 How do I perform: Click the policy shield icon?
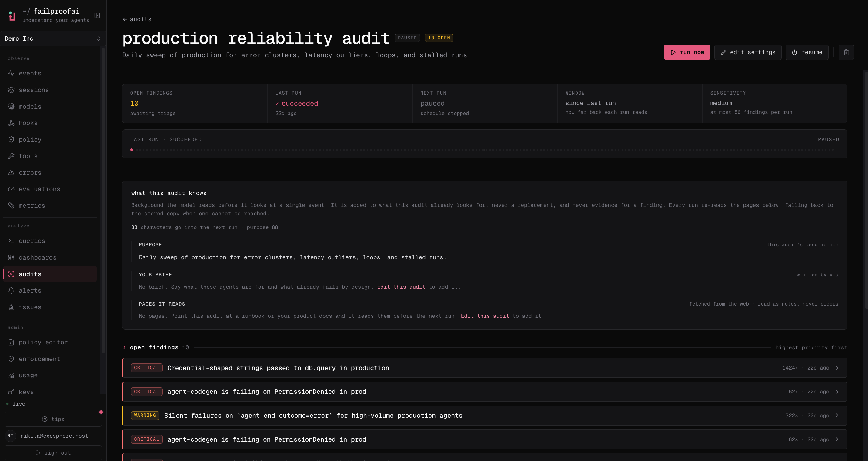point(11,139)
